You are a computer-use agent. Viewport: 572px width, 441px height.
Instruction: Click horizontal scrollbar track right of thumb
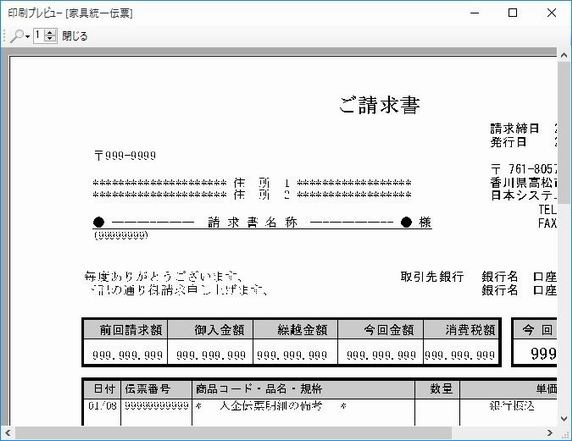498,433
